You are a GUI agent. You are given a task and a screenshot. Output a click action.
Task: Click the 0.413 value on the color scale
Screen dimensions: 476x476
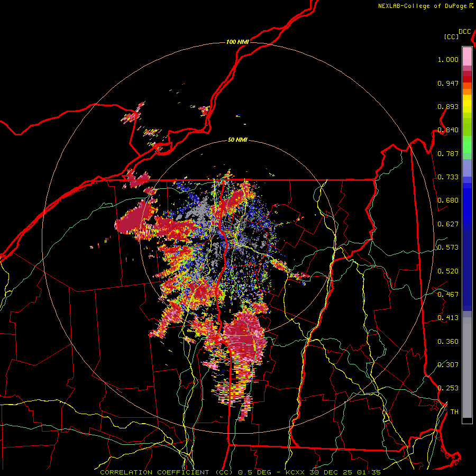tap(448, 318)
